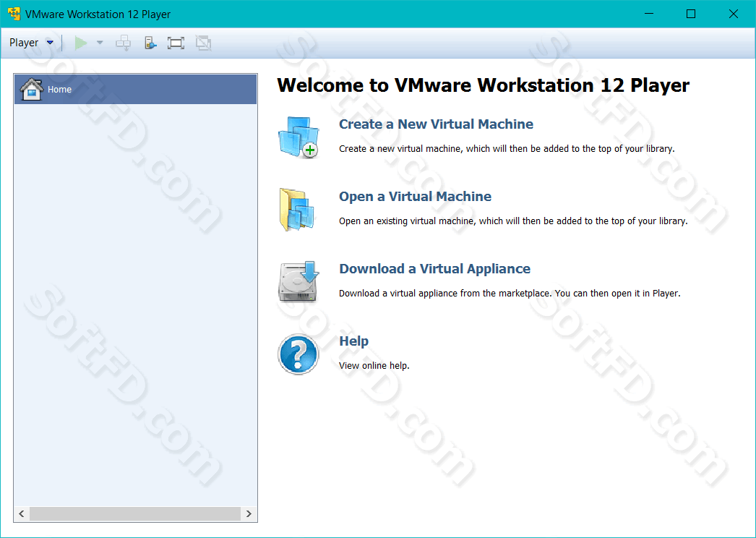Click the green Power On play button
Screen dimensions: 756x538
pyautogui.click(x=80, y=43)
